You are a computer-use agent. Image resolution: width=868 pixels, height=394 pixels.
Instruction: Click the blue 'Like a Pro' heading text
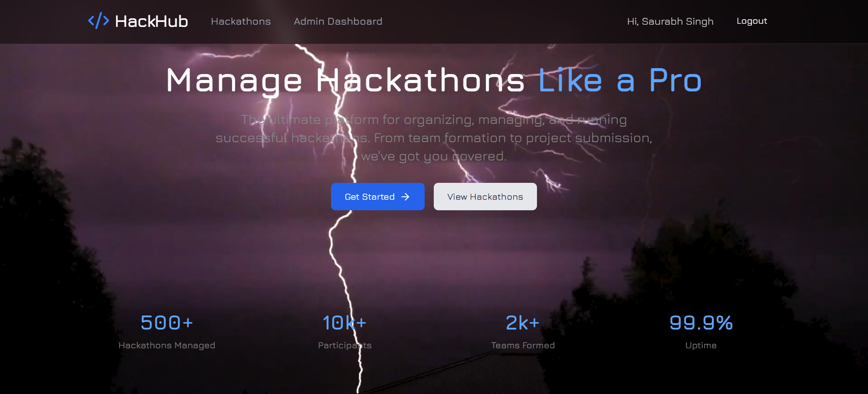click(x=620, y=80)
